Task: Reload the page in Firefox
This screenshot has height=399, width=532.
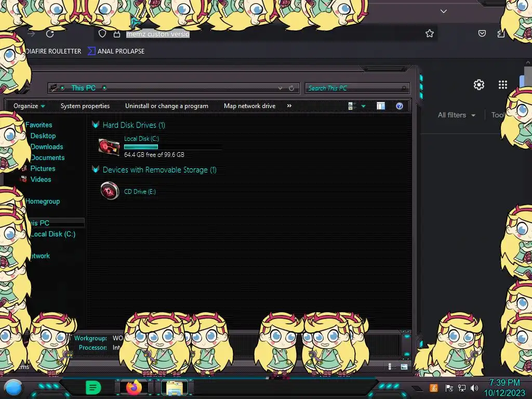Action: pos(50,34)
